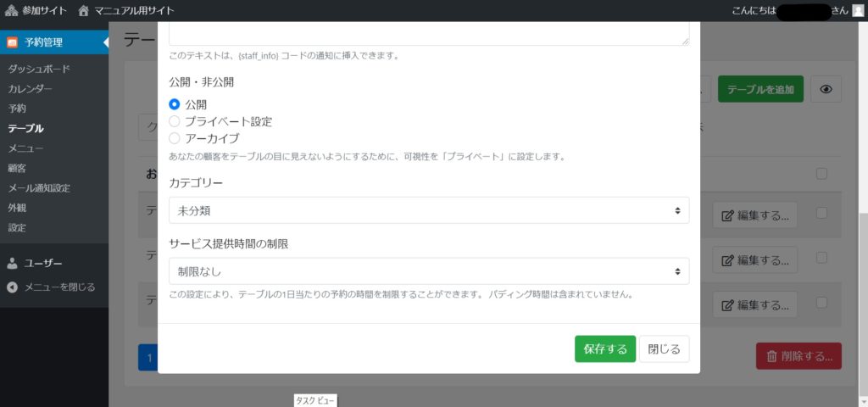Click the 参加サイト network icon
Viewport: 868px width, 407px height.
(x=11, y=11)
